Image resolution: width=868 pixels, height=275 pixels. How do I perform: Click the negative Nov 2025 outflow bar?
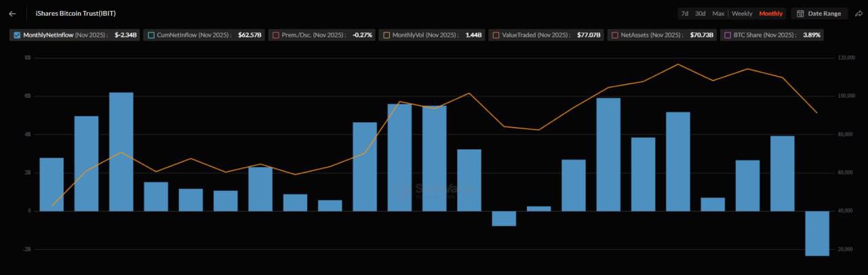coord(817,233)
